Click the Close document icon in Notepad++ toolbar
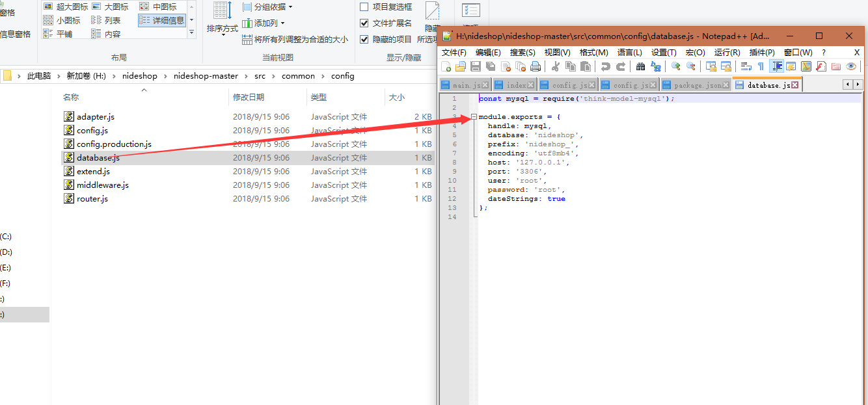The image size is (868, 405). click(x=506, y=66)
